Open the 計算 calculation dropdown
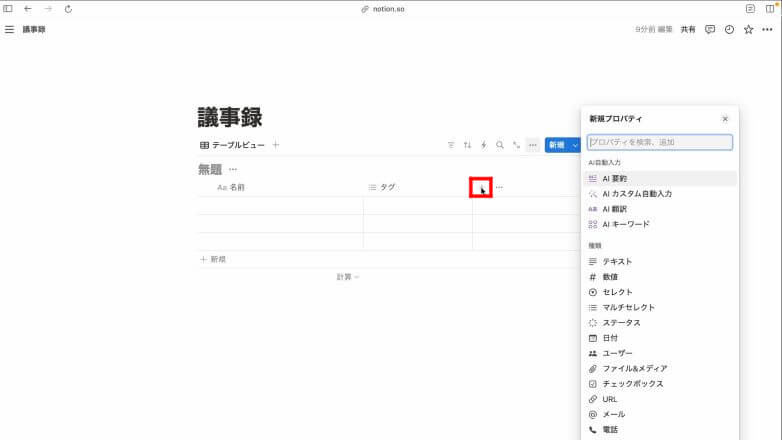Screen dimensions: 782x440 [x=348, y=277]
